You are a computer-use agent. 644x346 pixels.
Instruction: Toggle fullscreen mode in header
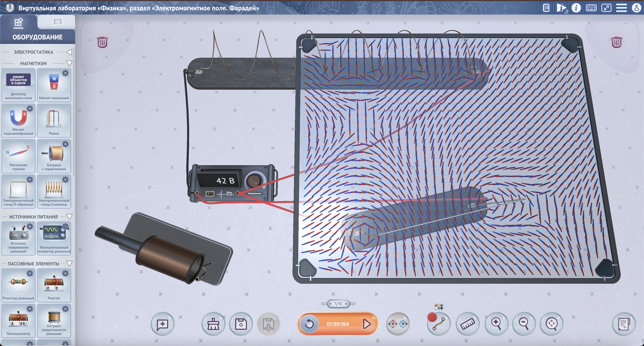tap(606, 8)
